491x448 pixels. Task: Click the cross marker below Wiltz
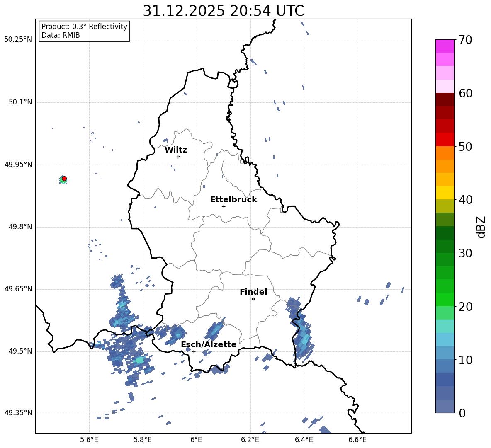coord(178,157)
